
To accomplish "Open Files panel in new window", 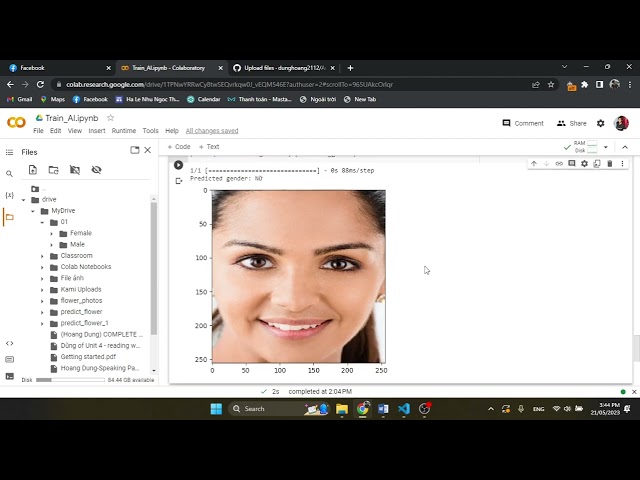I will [135, 150].
